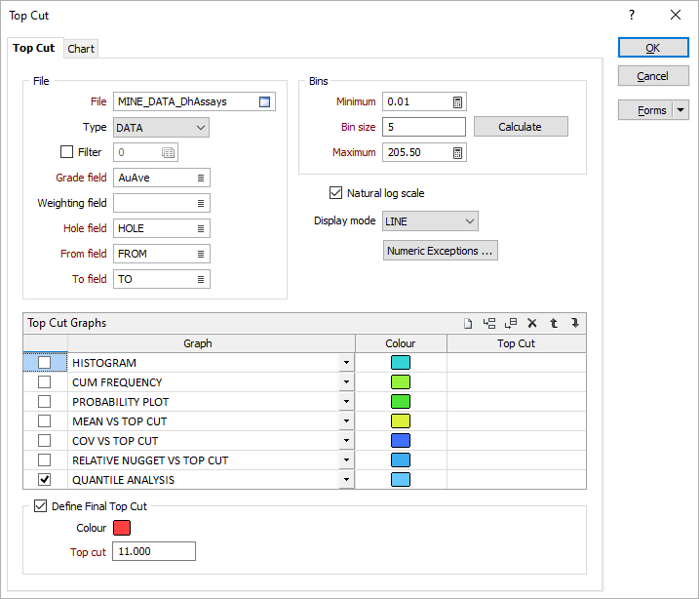The image size is (700, 599).
Task: Select the Top Cut tab
Action: pos(34,48)
